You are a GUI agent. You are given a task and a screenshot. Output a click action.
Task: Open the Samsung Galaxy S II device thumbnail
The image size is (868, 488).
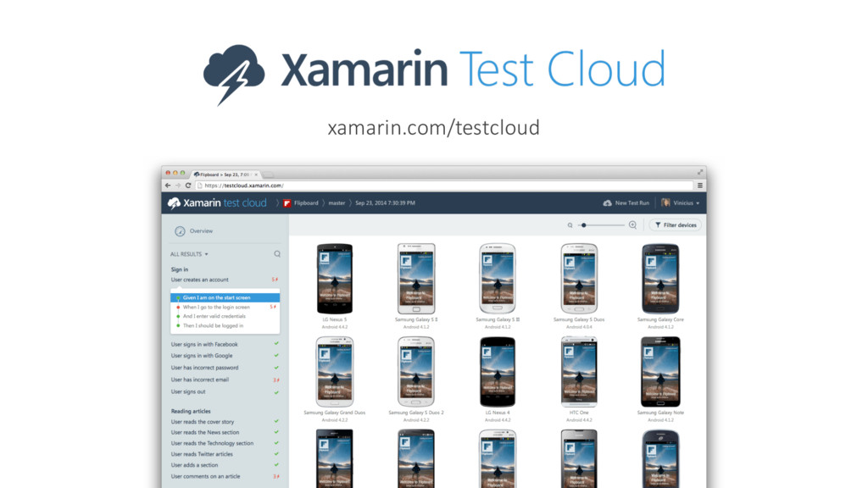(x=416, y=279)
